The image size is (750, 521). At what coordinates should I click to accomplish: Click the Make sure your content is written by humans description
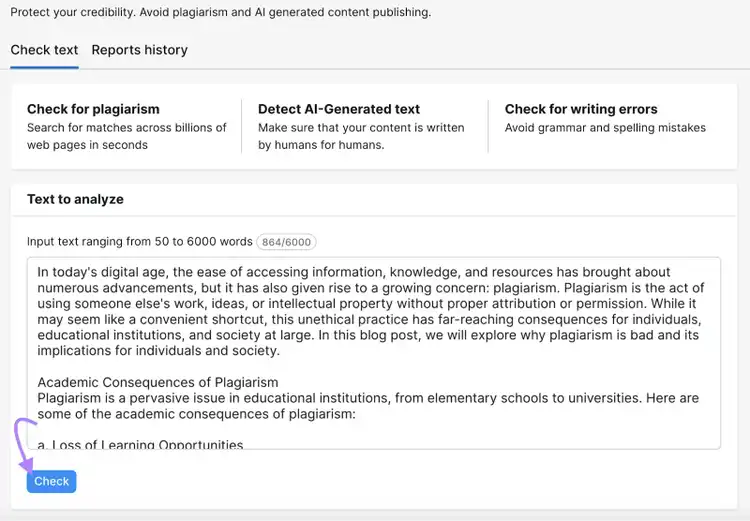pyautogui.click(x=361, y=136)
